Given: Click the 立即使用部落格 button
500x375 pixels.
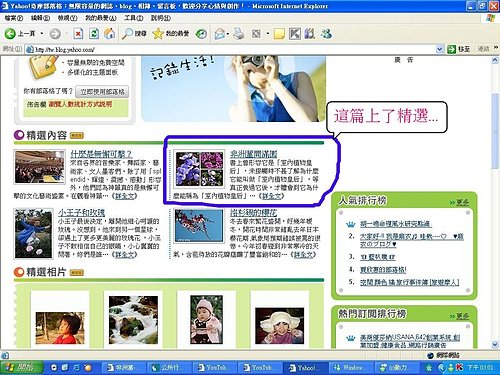Looking at the screenshot, I should (x=102, y=91).
